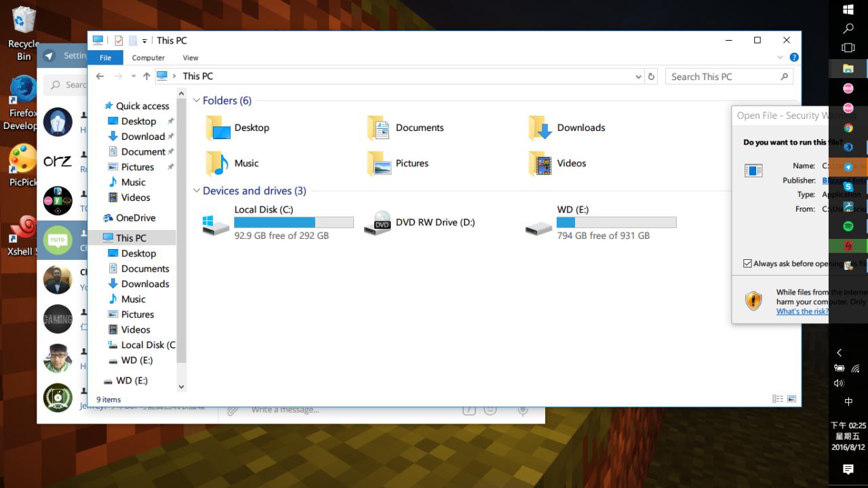This screenshot has height=488, width=868.
Task: Open the Downloads folder in Folders section
Action: (567, 128)
